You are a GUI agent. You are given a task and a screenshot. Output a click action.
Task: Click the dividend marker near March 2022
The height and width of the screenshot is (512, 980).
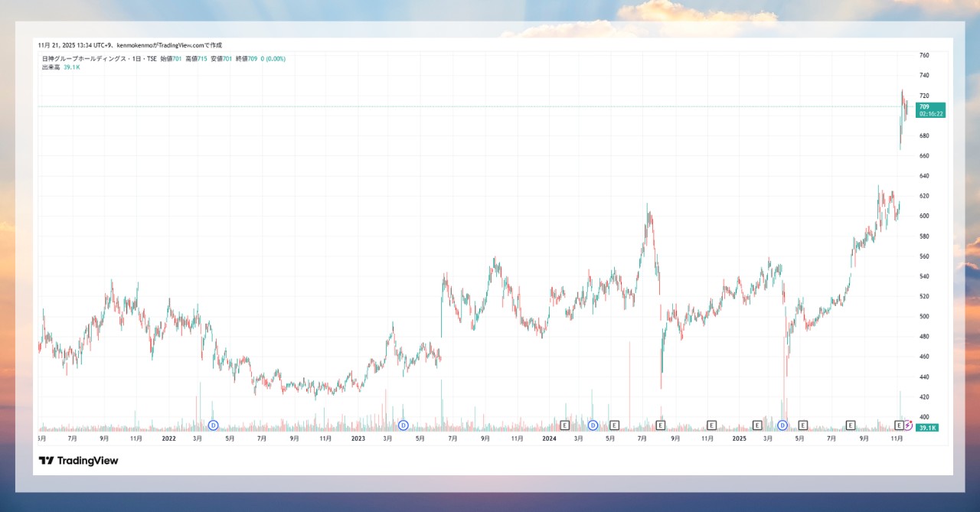[x=214, y=425]
